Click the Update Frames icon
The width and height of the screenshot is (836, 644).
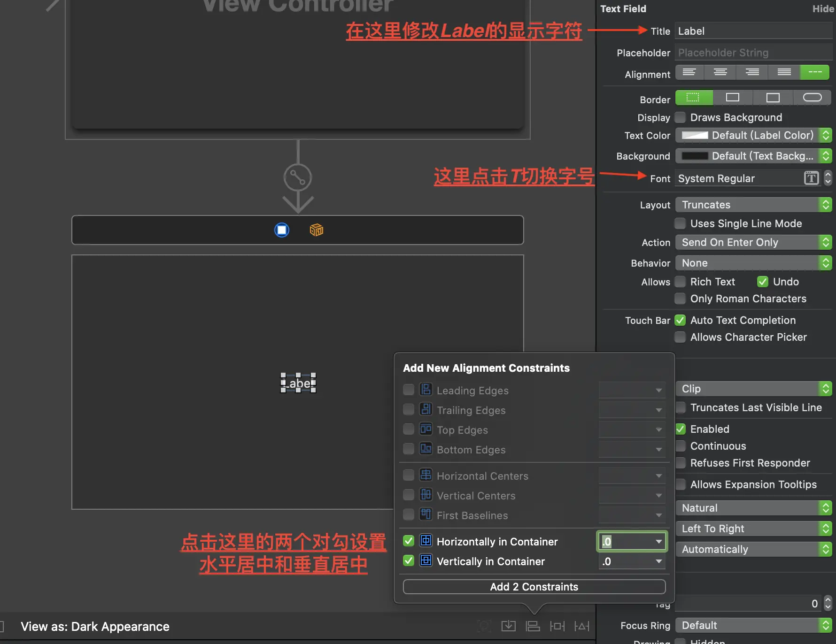(x=484, y=626)
